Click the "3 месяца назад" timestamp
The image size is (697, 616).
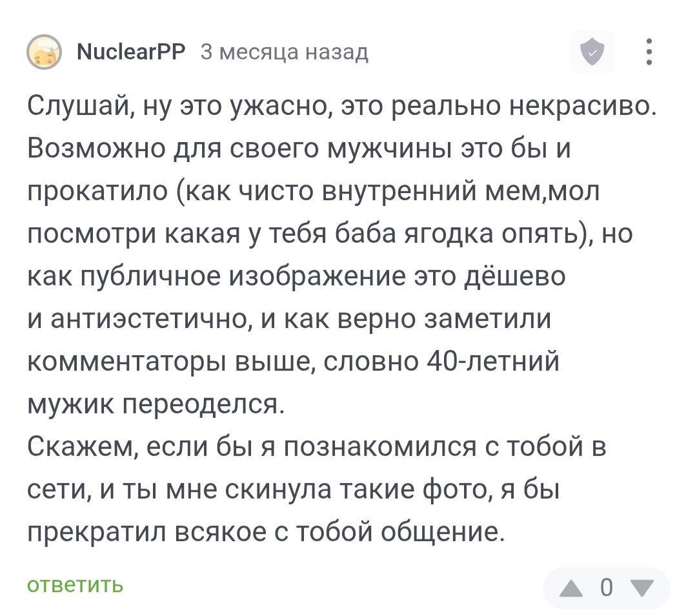click(x=284, y=52)
